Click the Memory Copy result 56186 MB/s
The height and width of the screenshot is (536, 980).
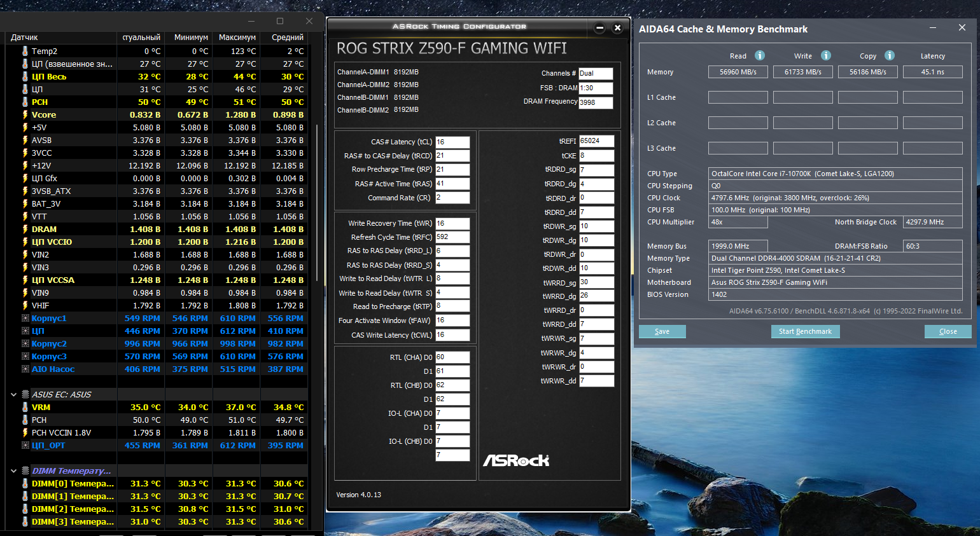coord(868,72)
